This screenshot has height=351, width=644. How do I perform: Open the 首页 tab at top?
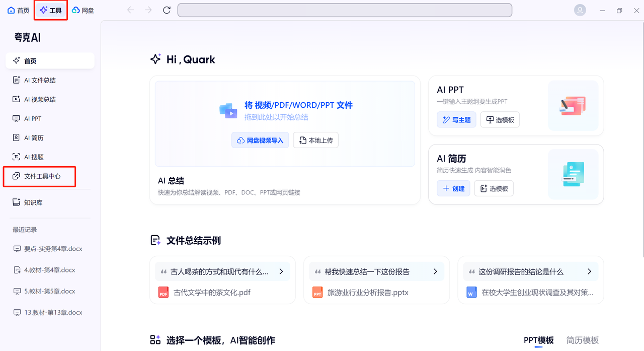coord(19,10)
